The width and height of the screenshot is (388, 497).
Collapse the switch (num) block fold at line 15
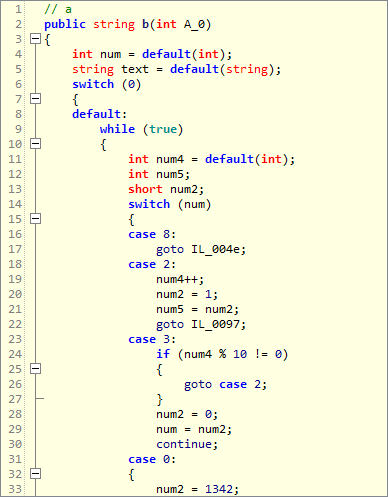coord(35,219)
